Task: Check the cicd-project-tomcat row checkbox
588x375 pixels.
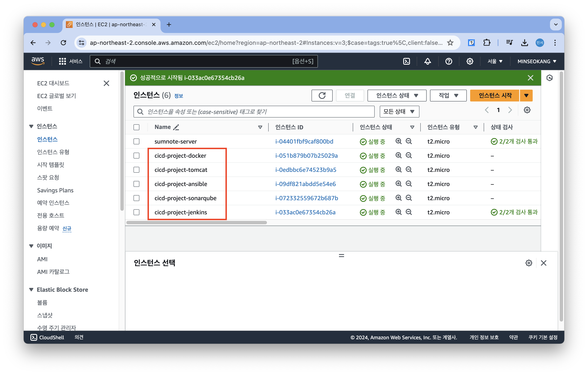Action: [x=136, y=170]
